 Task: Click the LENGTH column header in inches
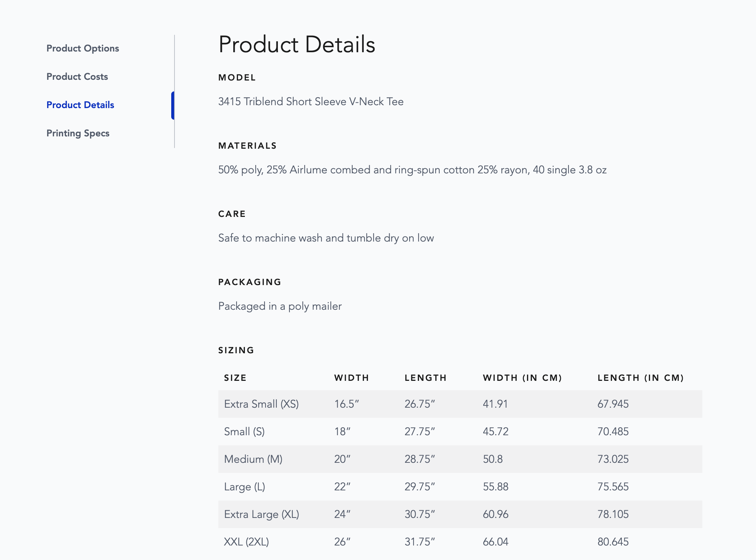point(426,378)
